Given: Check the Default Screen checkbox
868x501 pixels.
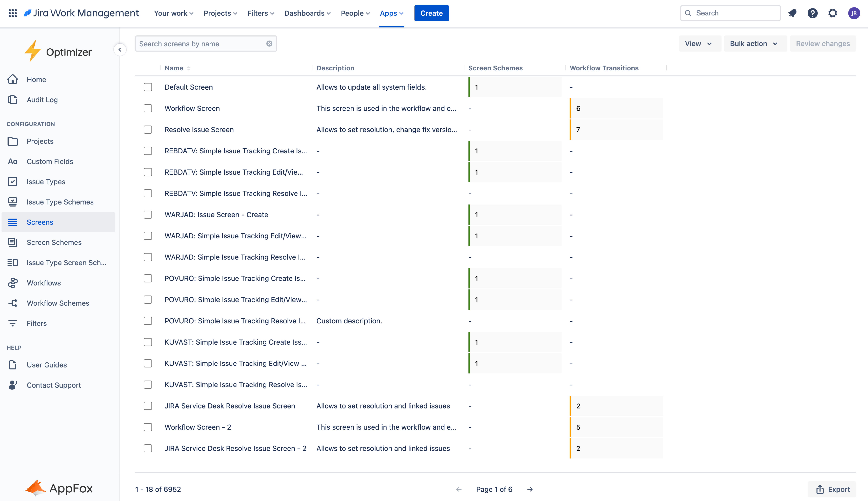Looking at the screenshot, I should [x=148, y=87].
